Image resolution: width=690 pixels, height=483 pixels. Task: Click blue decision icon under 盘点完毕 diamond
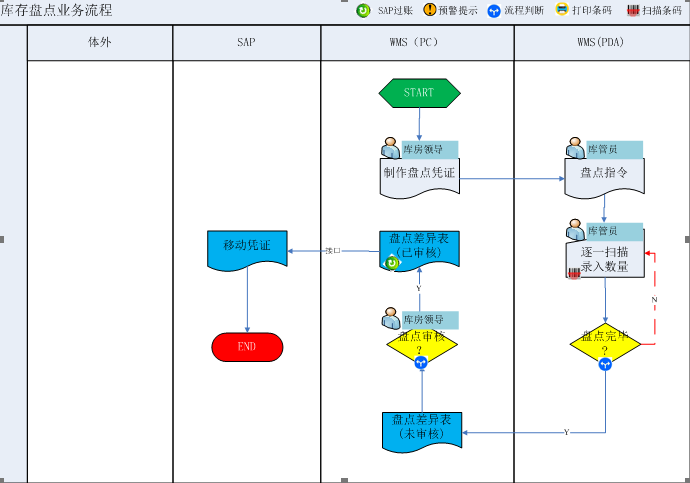[x=606, y=364]
